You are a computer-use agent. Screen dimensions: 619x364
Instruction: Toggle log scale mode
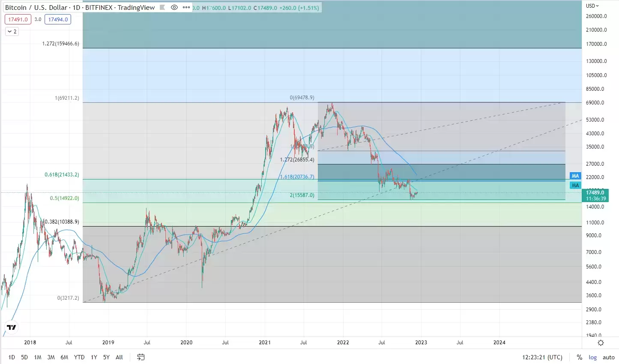(593, 357)
